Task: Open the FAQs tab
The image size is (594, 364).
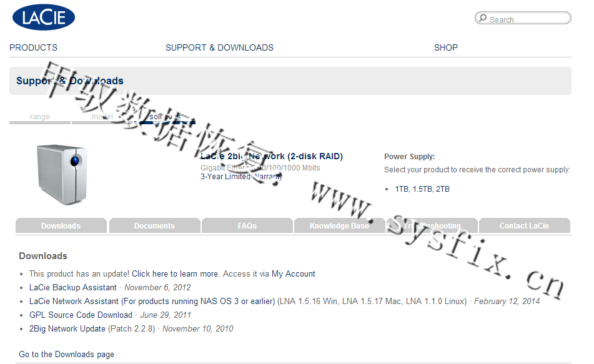Action: (247, 226)
